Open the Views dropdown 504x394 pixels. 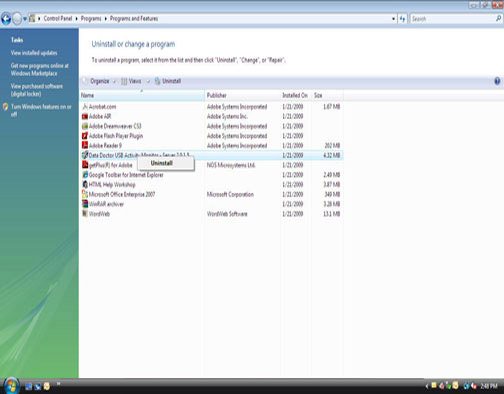(x=135, y=81)
